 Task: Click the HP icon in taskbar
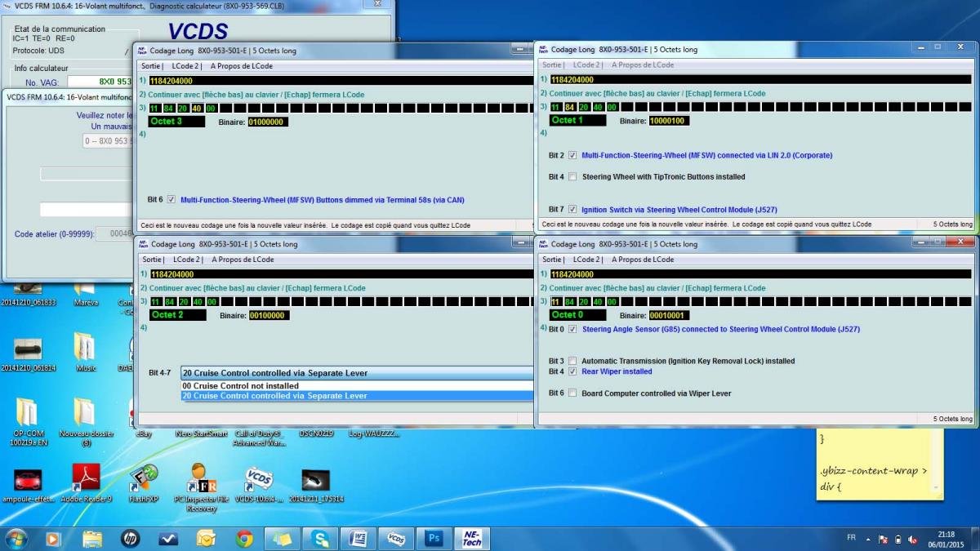(x=131, y=539)
